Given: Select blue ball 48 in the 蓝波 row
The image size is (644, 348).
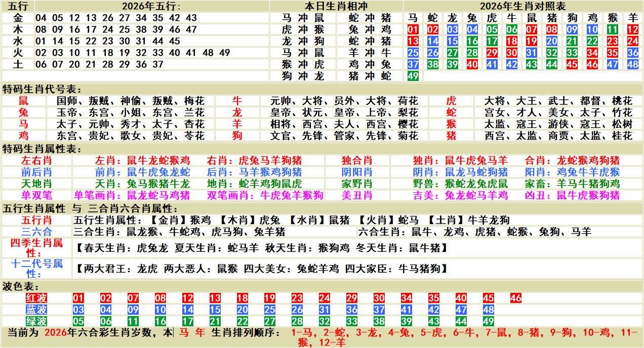Looking at the screenshot, I should click(x=488, y=310).
